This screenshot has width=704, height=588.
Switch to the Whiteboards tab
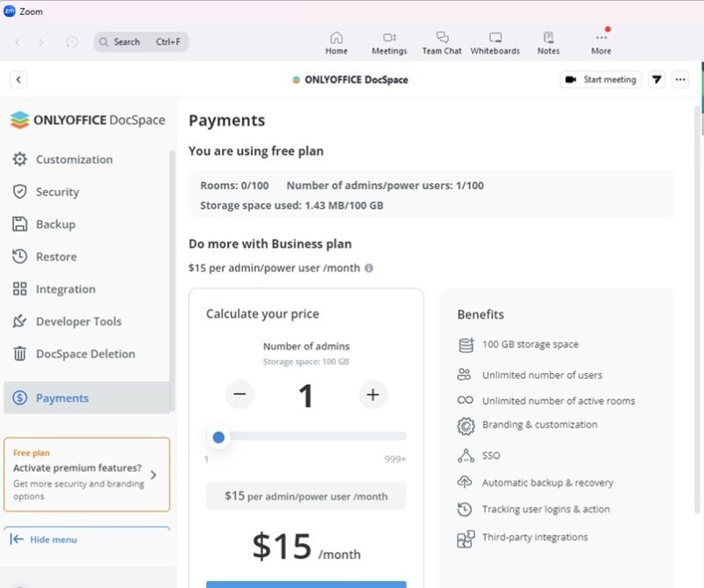[x=495, y=41]
